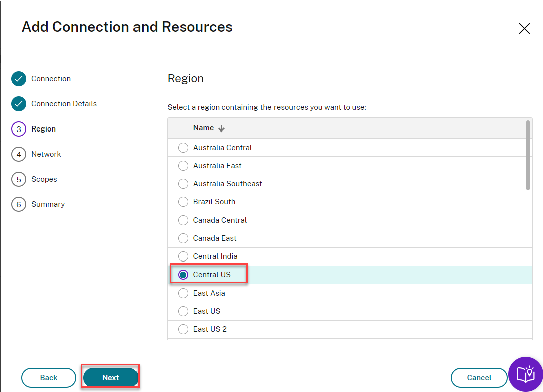543x392 pixels.
Task: Click the step 3 Region circle icon
Action: pyautogui.click(x=19, y=129)
